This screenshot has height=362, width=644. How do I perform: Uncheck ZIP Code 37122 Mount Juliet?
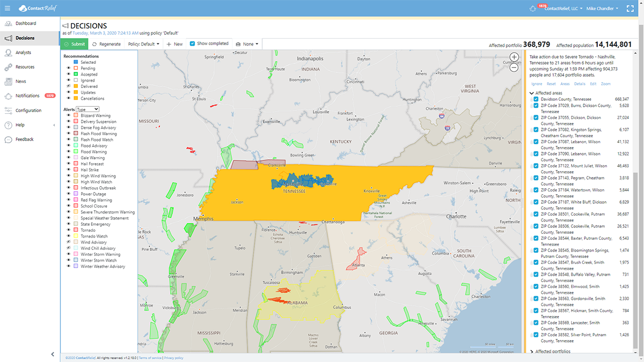pyautogui.click(x=536, y=166)
